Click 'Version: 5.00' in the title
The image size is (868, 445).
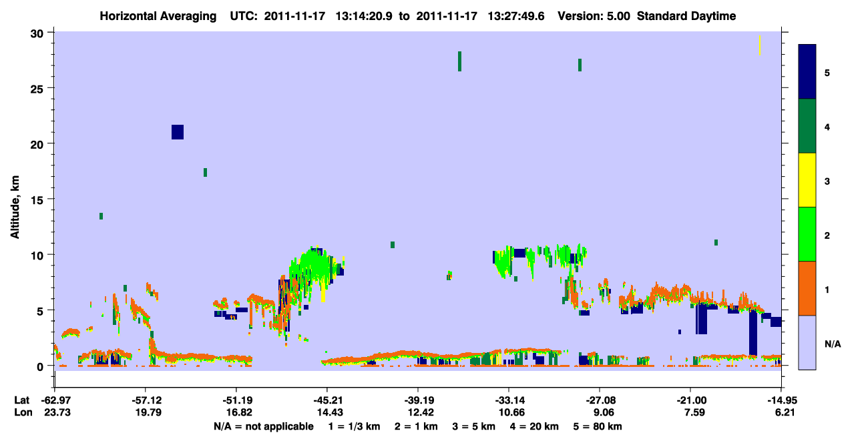(x=594, y=16)
